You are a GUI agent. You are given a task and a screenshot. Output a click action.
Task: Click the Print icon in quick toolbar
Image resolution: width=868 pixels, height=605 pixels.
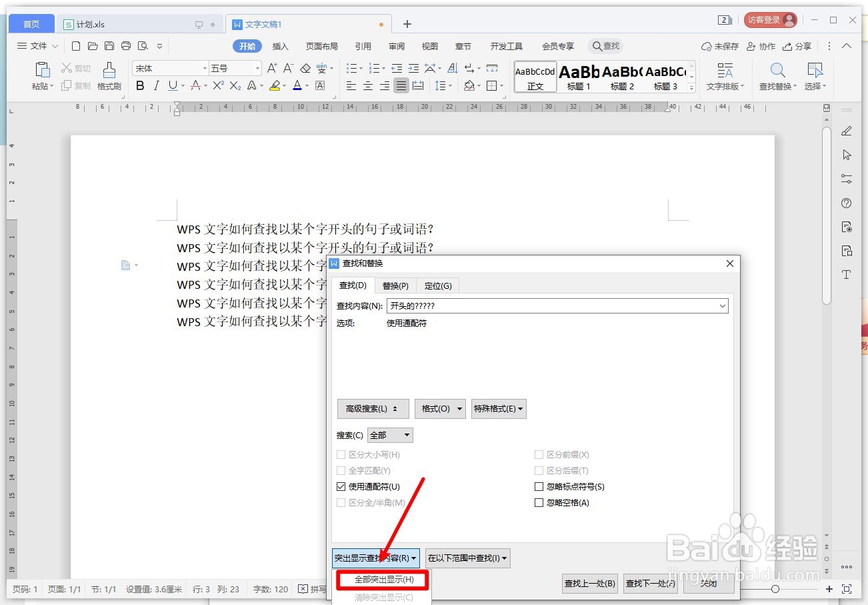point(126,46)
